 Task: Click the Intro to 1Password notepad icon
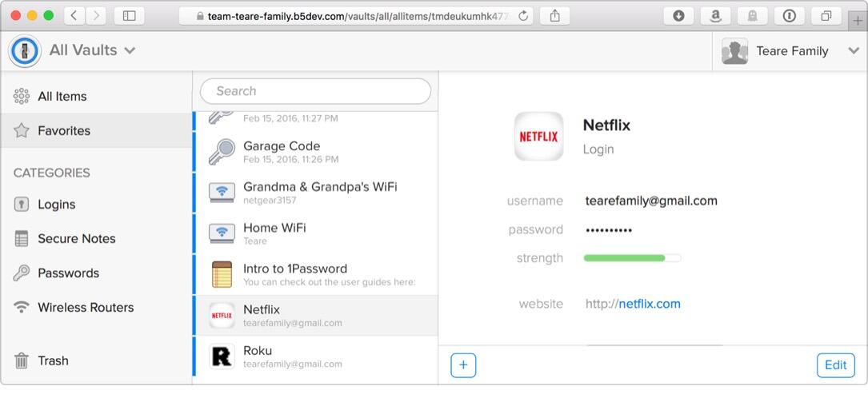[222, 274]
